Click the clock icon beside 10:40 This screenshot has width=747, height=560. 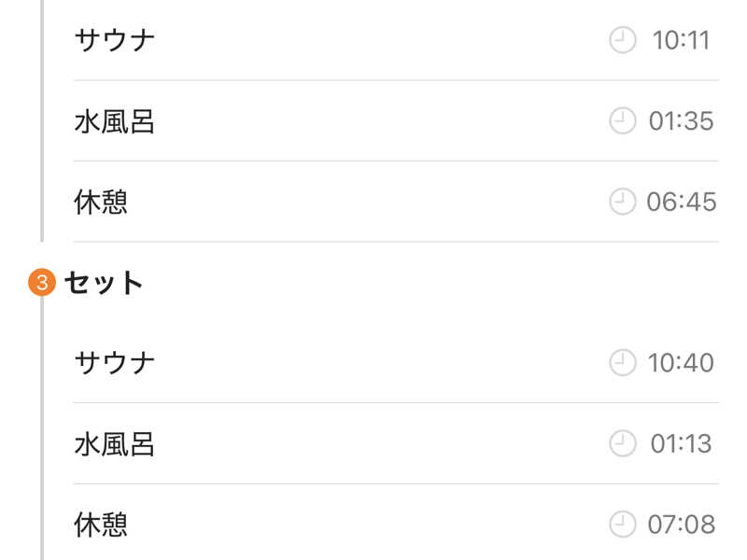pos(623,363)
